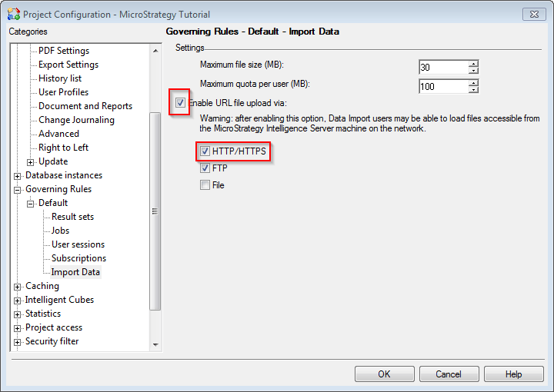Increase the Maximum file size value
Image resolution: width=554 pixels, height=392 pixels.
click(473, 63)
